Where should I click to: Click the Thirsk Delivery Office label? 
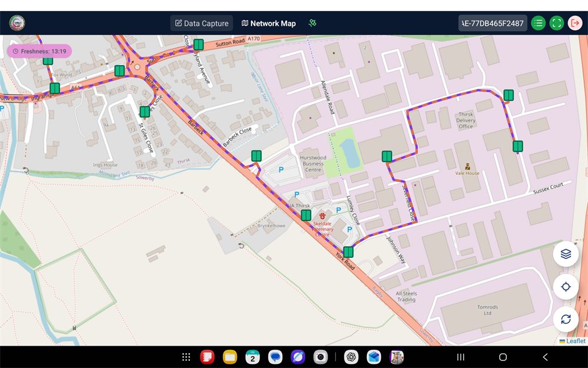coord(466,120)
